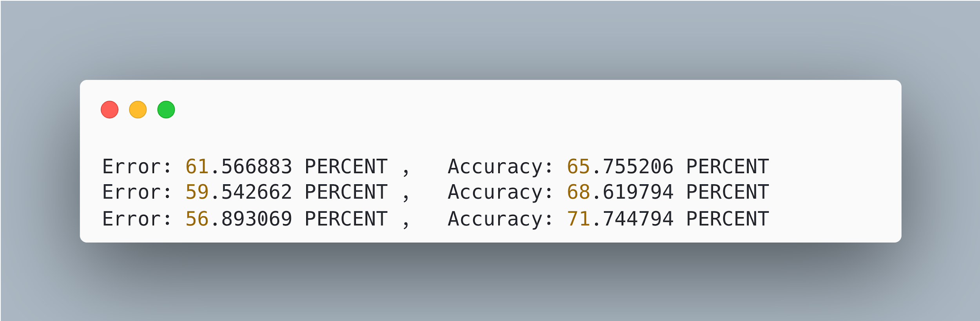This screenshot has width=980, height=321.
Task: Click PERCENT after 61.566883
Action: (346, 167)
